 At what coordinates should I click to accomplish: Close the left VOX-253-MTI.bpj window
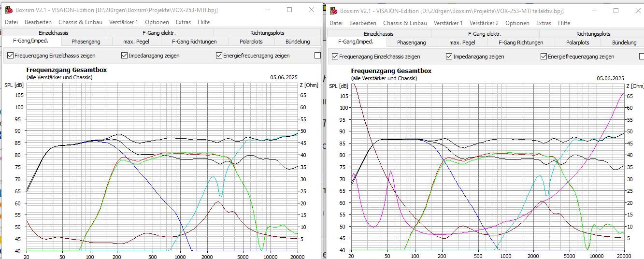tap(312, 10)
